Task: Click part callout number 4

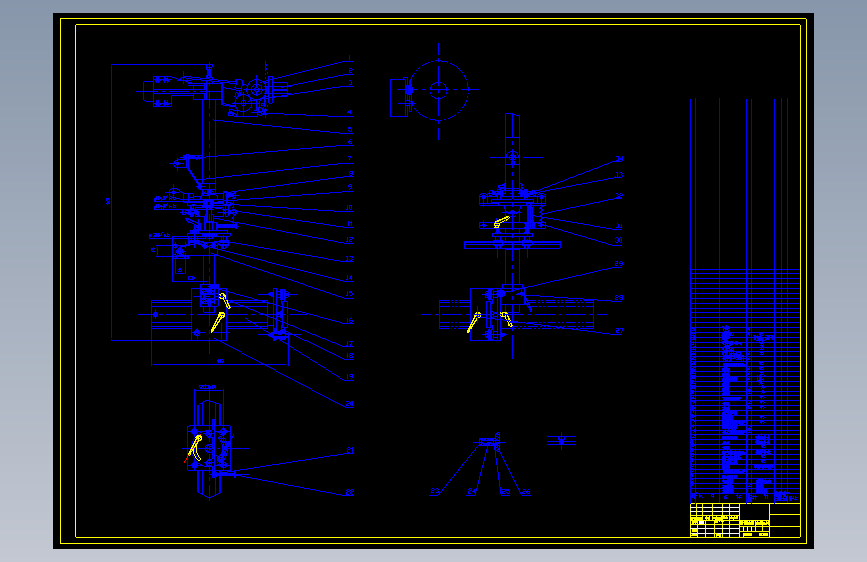Action: 349,112
